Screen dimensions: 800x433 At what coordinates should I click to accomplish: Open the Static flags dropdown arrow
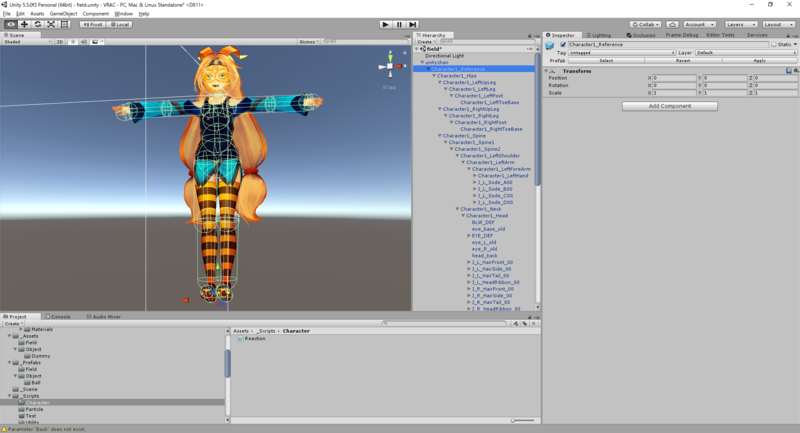click(795, 44)
